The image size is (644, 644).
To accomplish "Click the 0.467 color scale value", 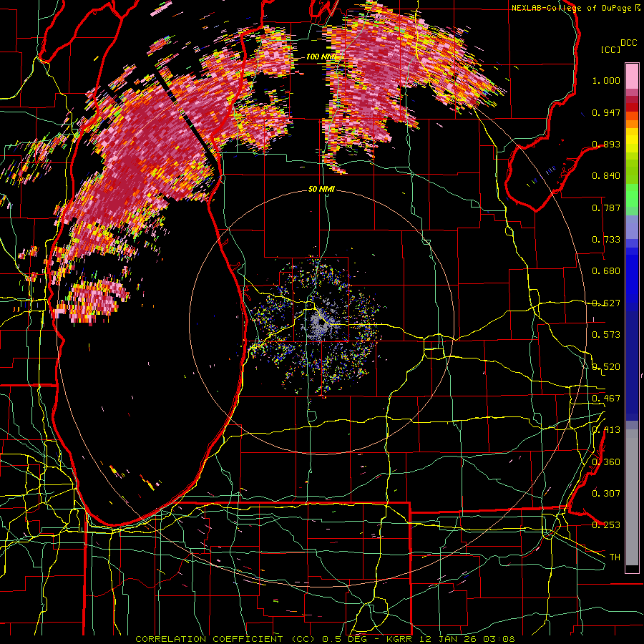I will [x=606, y=399].
